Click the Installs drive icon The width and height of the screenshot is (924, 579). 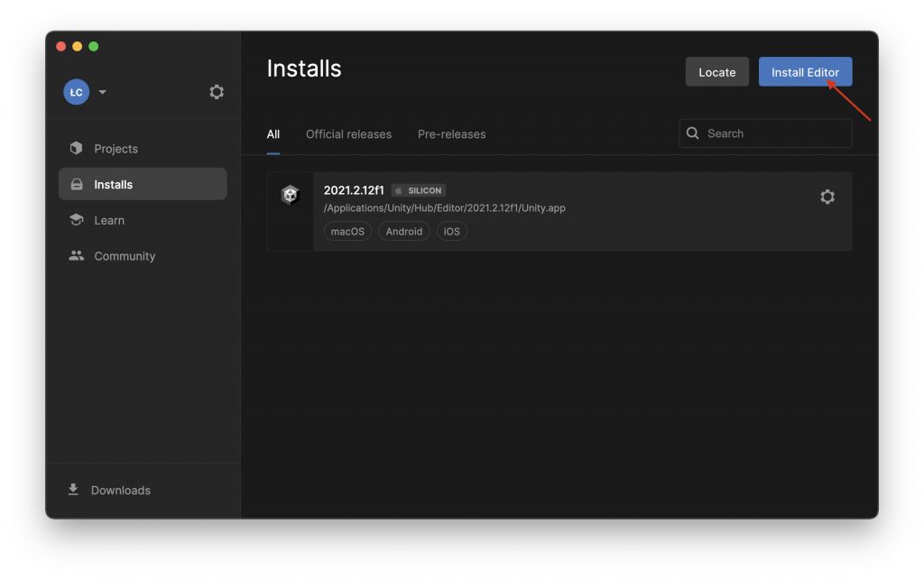coord(77,184)
